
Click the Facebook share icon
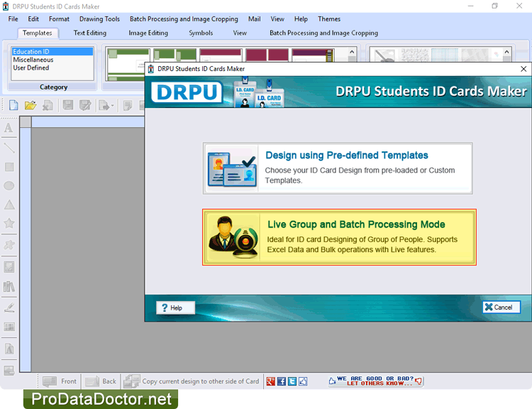click(x=282, y=381)
